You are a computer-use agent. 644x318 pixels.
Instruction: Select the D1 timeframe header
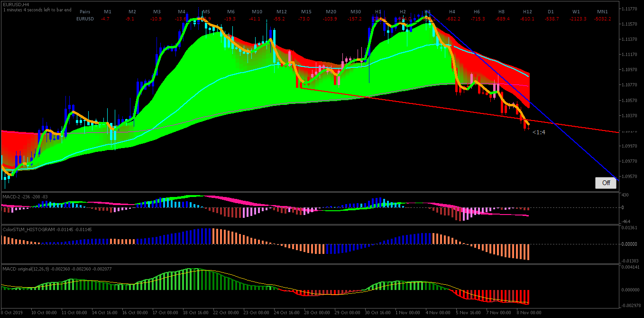[x=551, y=11]
